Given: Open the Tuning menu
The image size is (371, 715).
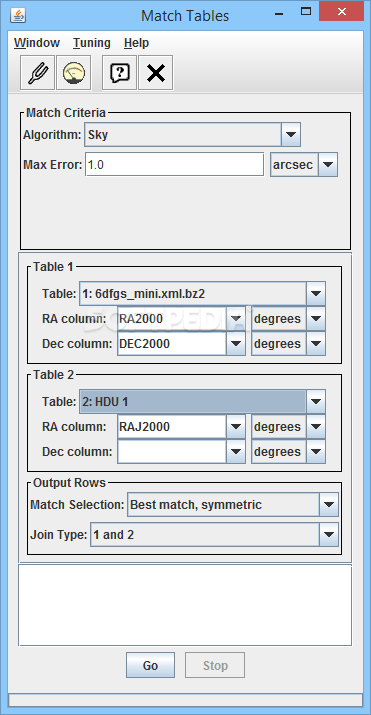Looking at the screenshot, I should click(92, 43).
